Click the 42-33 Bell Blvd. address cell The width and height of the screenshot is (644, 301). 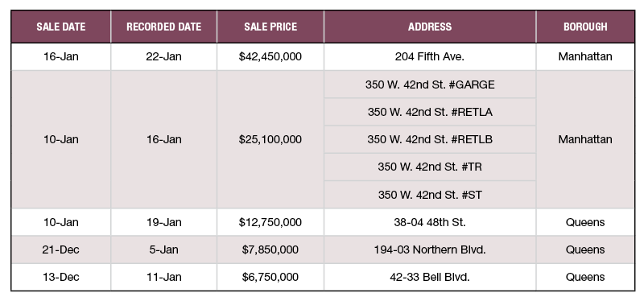[x=430, y=277]
